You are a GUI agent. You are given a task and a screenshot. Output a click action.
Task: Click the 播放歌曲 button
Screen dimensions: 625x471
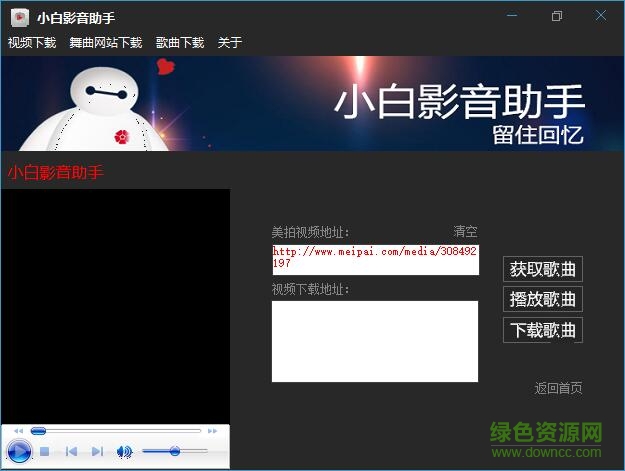[542, 299]
